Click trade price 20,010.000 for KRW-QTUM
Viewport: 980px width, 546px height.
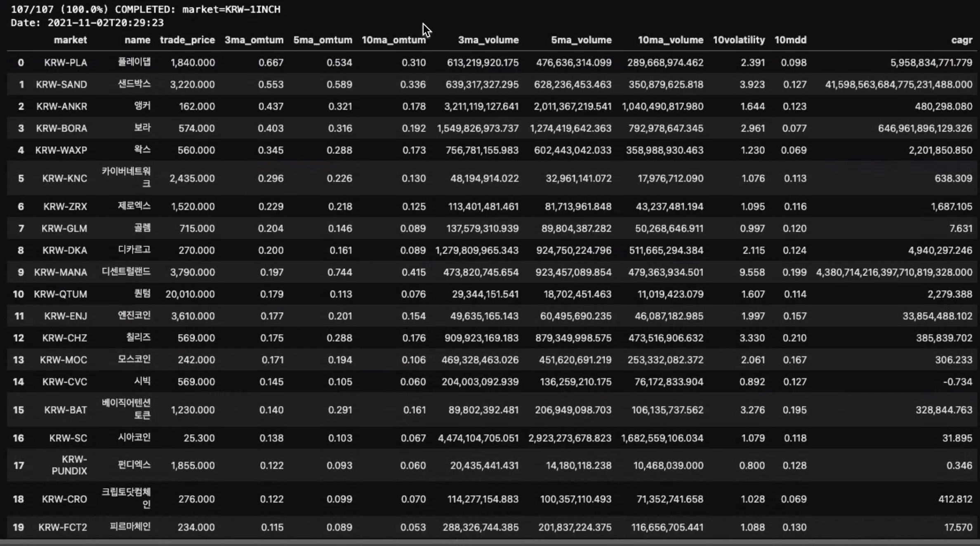(x=190, y=294)
